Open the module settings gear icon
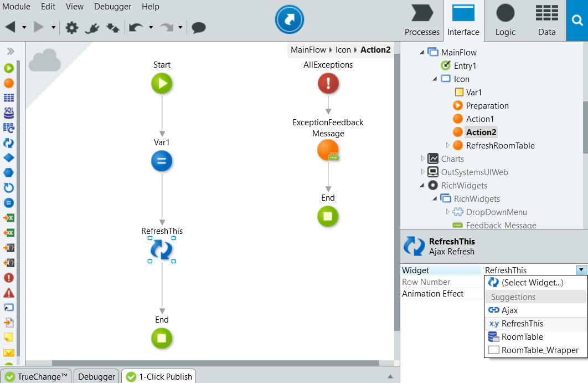 pos(72,27)
